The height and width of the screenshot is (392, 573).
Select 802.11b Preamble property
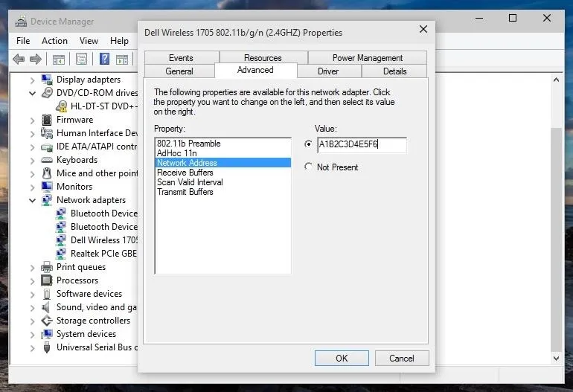tap(223, 144)
